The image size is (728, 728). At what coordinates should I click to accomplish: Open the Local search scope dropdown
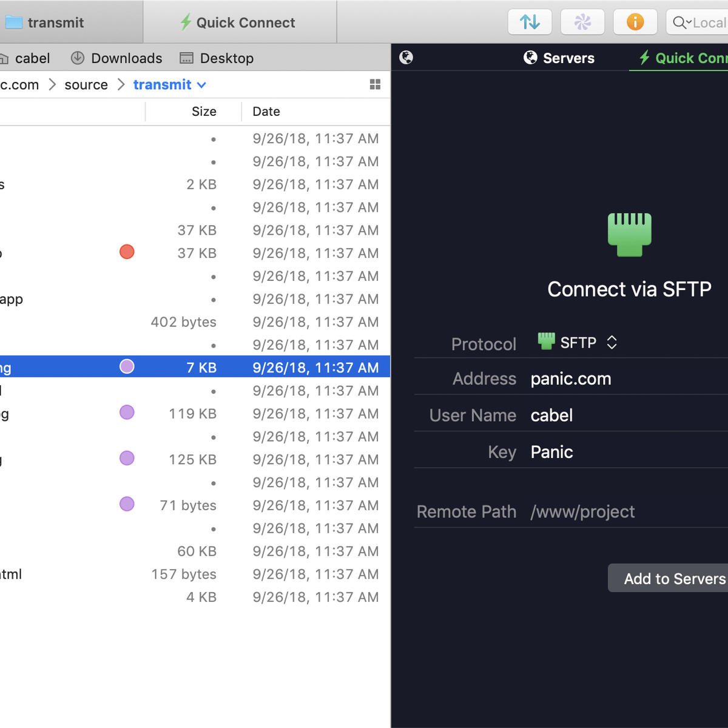(x=681, y=23)
